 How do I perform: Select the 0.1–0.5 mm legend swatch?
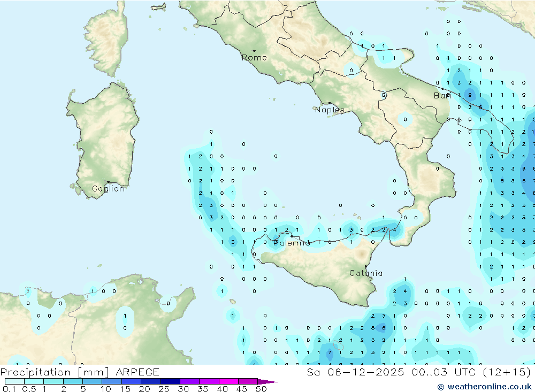coord(14,381)
